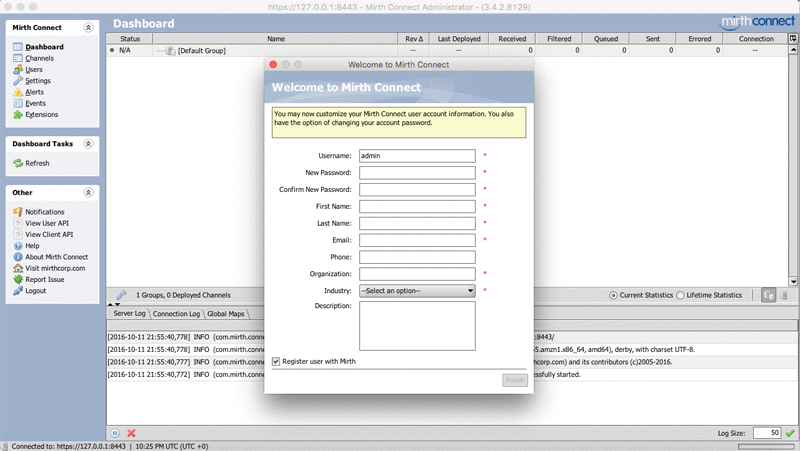This screenshot has height=451, width=800.
Task: Click the About Mirth Connect info icon
Action: click(x=18, y=257)
